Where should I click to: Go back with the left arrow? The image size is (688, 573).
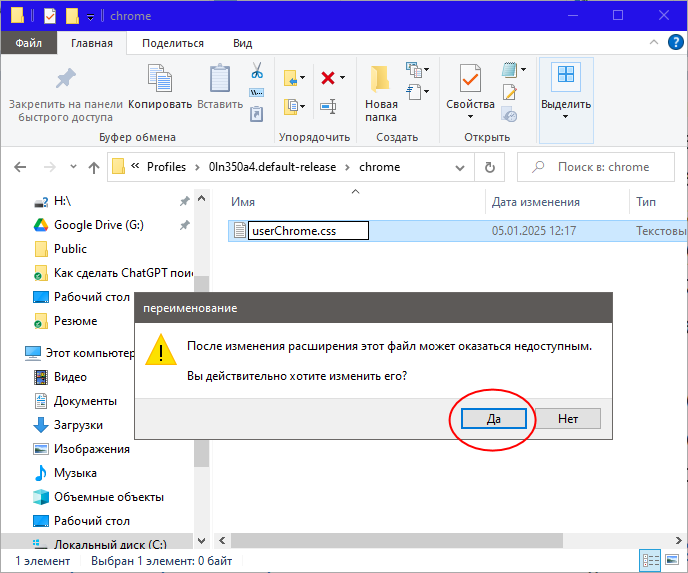click(20, 167)
